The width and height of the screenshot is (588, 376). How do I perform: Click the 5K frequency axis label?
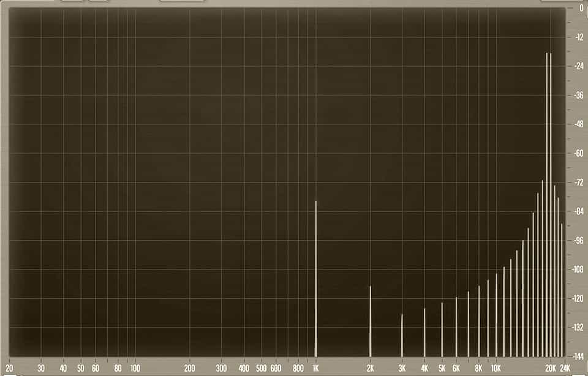(442, 368)
